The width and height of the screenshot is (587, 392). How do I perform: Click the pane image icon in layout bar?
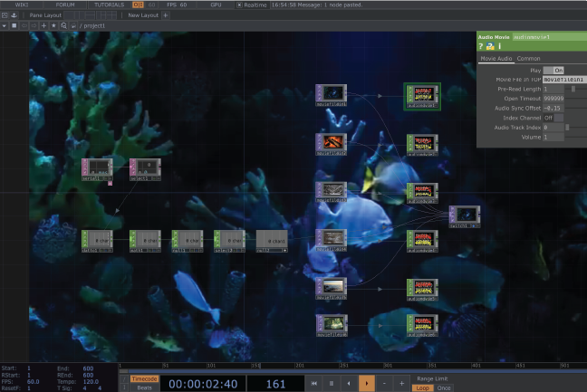click(x=5, y=15)
